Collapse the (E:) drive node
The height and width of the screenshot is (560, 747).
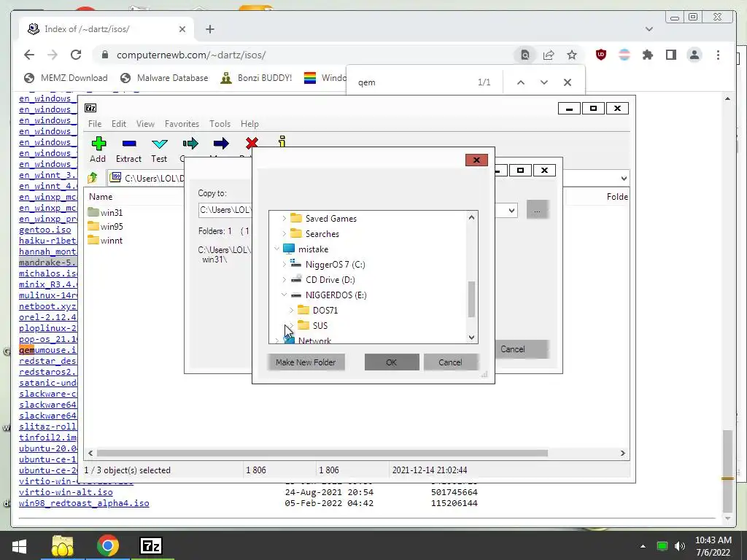click(284, 295)
